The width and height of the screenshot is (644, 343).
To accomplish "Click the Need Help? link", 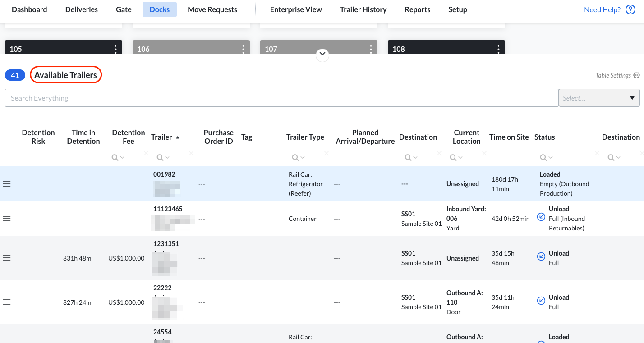I will pyautogui.click(x=602, y=9).
